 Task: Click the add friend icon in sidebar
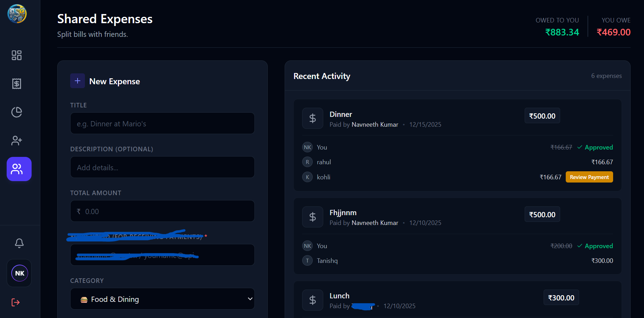pos(16,140)
